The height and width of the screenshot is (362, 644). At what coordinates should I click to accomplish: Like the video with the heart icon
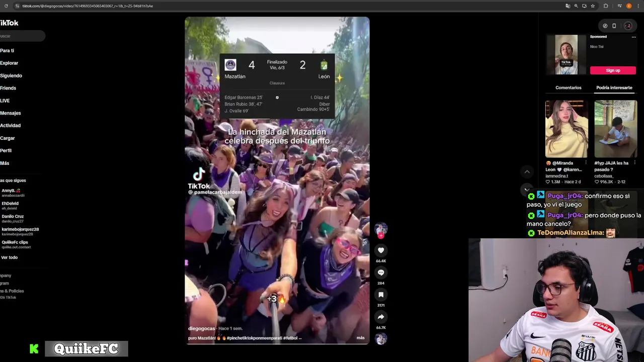pos(381,250)
